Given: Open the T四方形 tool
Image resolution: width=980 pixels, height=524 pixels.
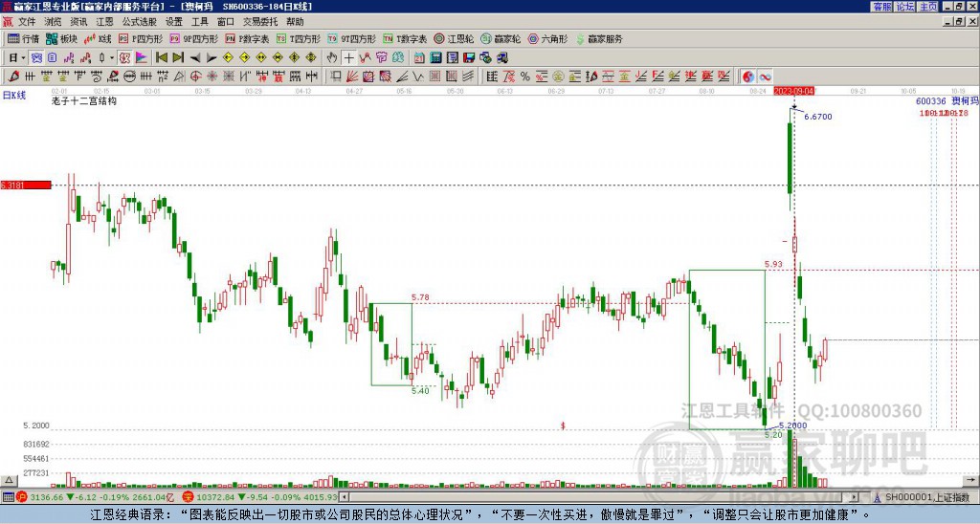Looking at the screenshot, I should point(299,38).
